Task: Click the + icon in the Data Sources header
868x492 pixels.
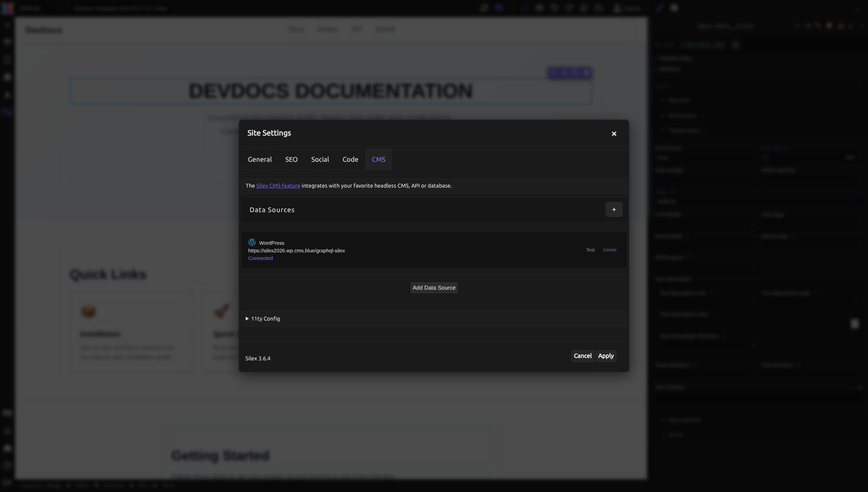Action: pyautogui.click(x=613, y=209)
